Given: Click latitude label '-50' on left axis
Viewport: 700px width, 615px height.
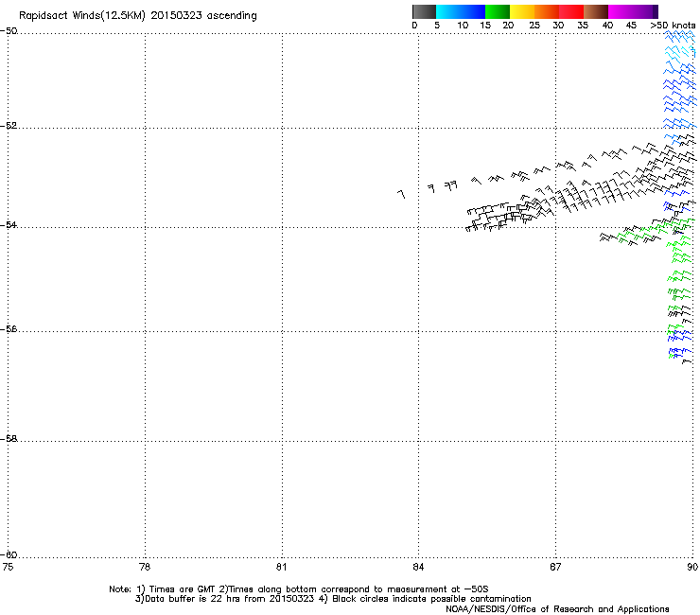Looking at the screenshot, I should [9, 31].
